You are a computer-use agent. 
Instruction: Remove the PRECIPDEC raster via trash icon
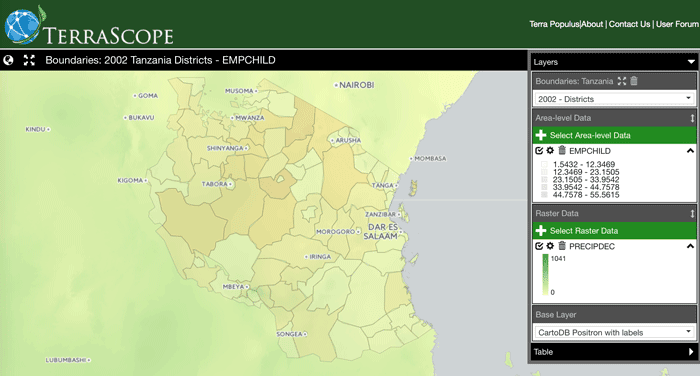562,246
